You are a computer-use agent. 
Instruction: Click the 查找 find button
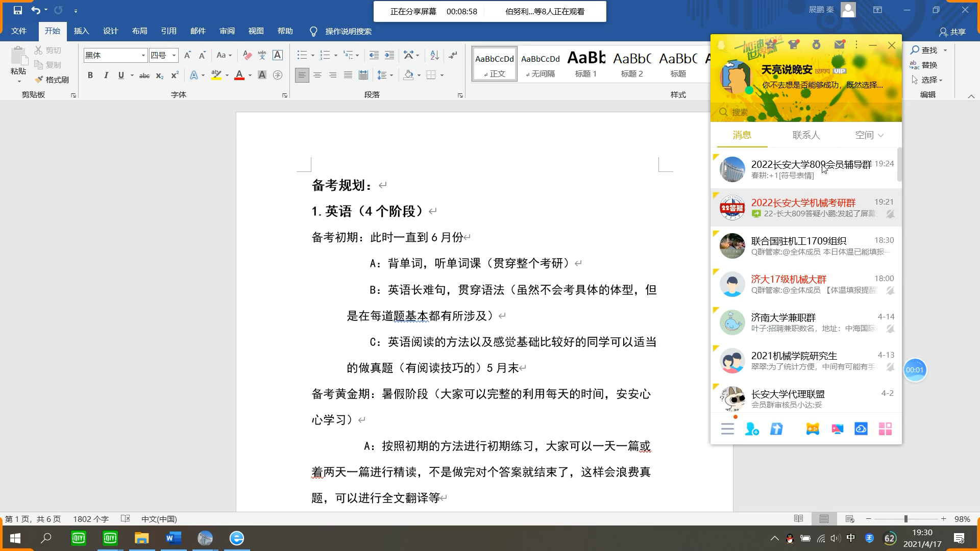point(925,50)
